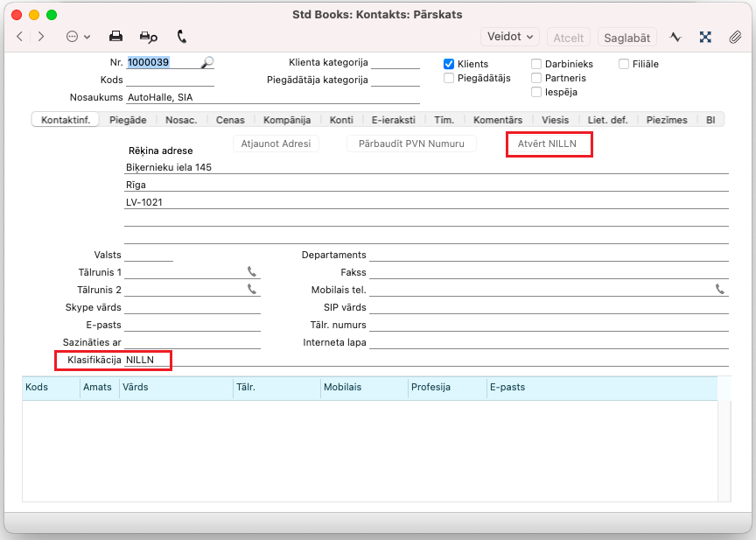756x540 pixels.
Task: Open the Veidot dropdown menu
Action: [x=510, y=37]
